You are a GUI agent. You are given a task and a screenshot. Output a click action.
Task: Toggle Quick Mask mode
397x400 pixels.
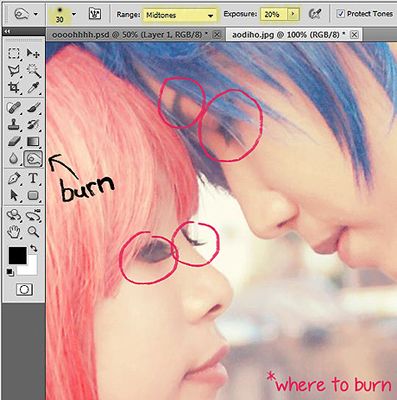tap(24, 289)
